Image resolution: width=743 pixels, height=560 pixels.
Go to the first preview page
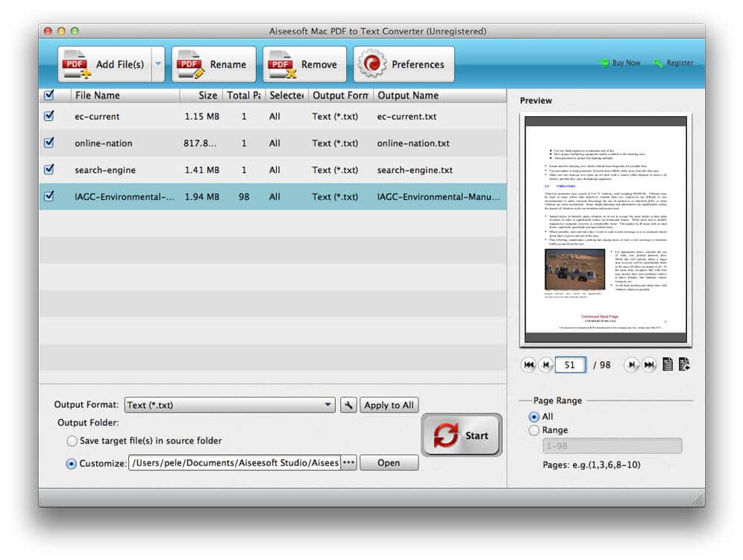529,365
